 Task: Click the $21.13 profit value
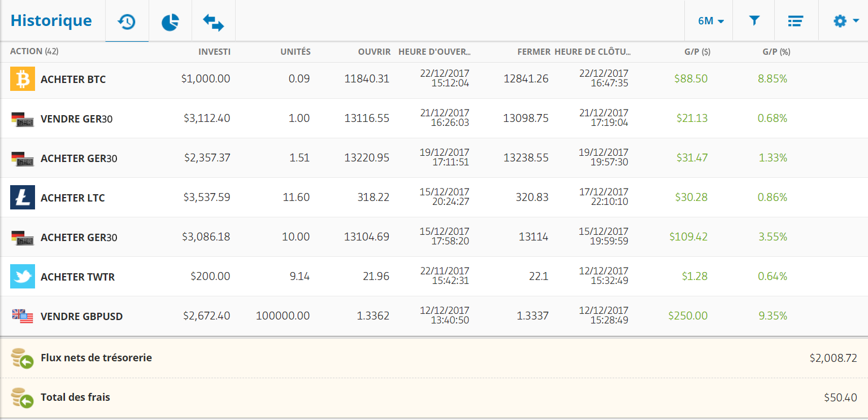point(692,119)
